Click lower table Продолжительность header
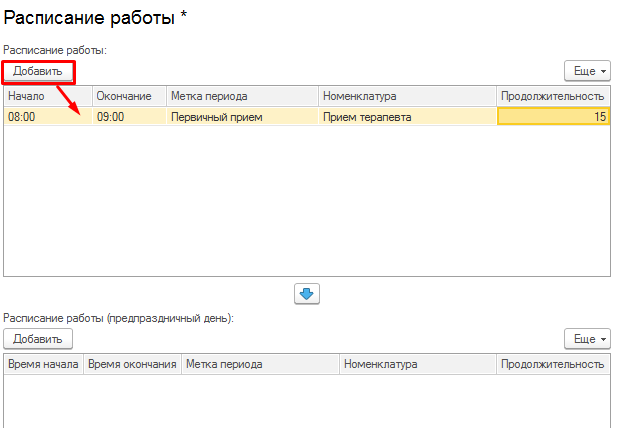This screenshot has height=428, width=622. [552, 364]
